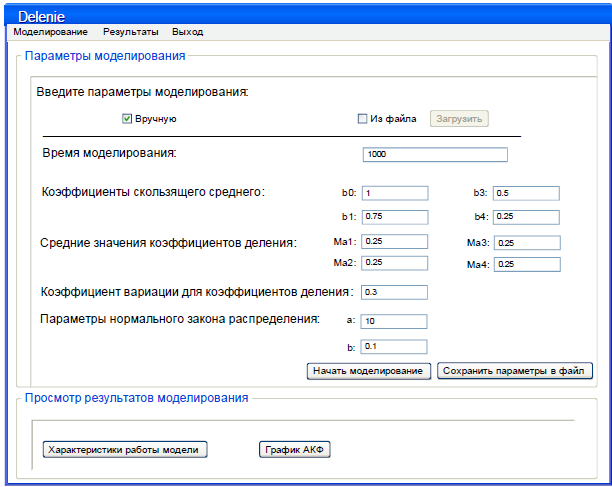Image resolution: width=612 pixels, height=487 pixels.
Task: Click the Delenie window title
Action: [x=41, y=17]
